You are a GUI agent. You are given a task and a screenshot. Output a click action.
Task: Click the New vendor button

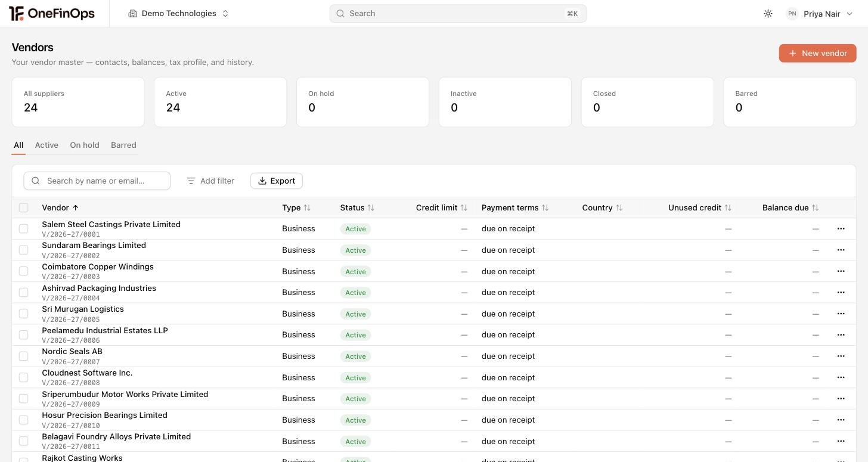(x=817, y=53)
